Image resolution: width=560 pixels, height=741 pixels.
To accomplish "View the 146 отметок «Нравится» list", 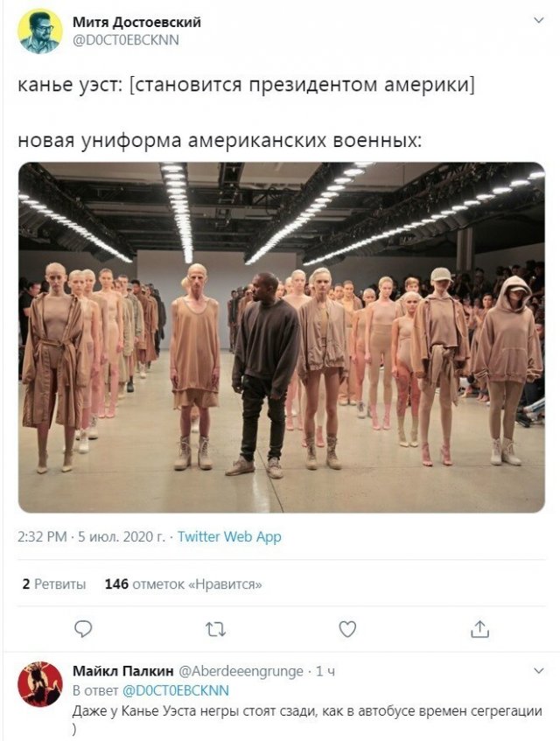I will (x=184, y=584).
